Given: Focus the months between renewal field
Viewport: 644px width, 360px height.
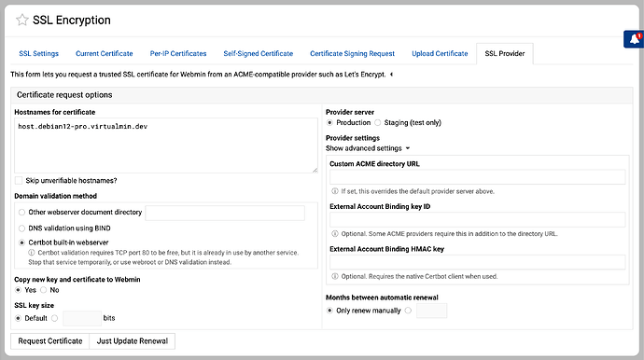Looking at the screenshot, I should (x=431, y=311).
